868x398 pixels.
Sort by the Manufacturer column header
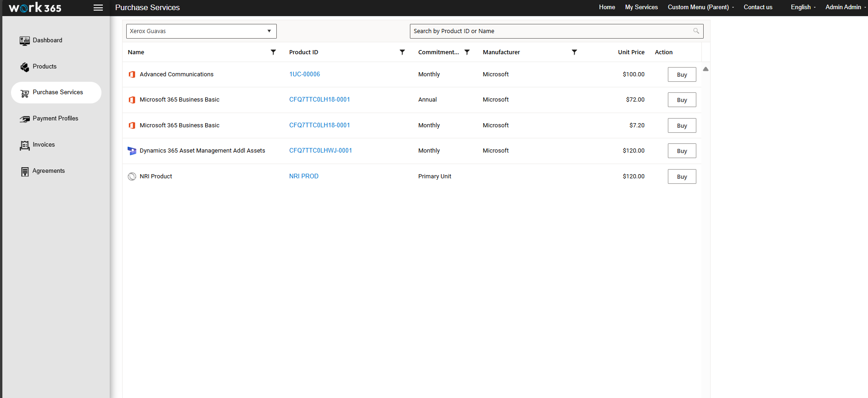coord(501,52)
